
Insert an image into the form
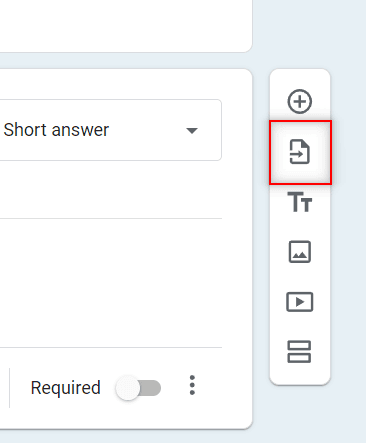click(x=300, y=252)
